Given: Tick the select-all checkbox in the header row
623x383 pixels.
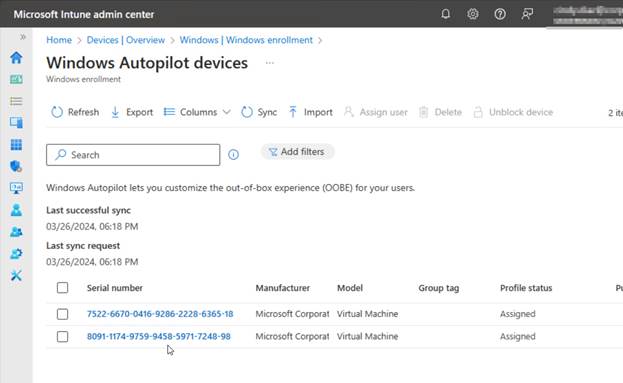Looking at the screenshot, I should coord(62,288).
